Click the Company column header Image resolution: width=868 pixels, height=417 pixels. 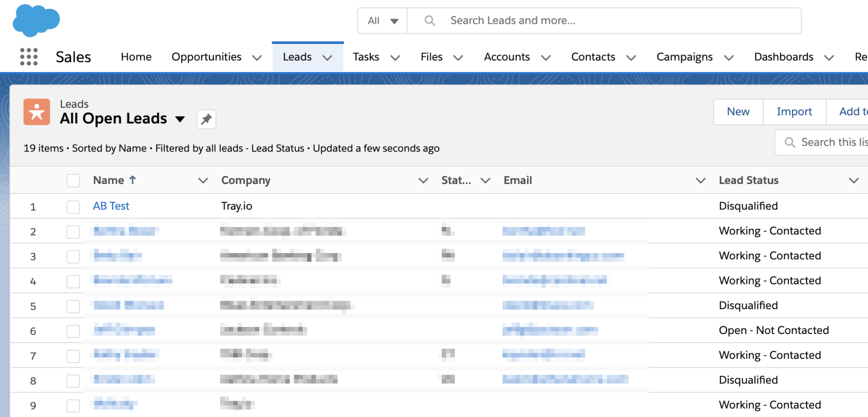246,180
